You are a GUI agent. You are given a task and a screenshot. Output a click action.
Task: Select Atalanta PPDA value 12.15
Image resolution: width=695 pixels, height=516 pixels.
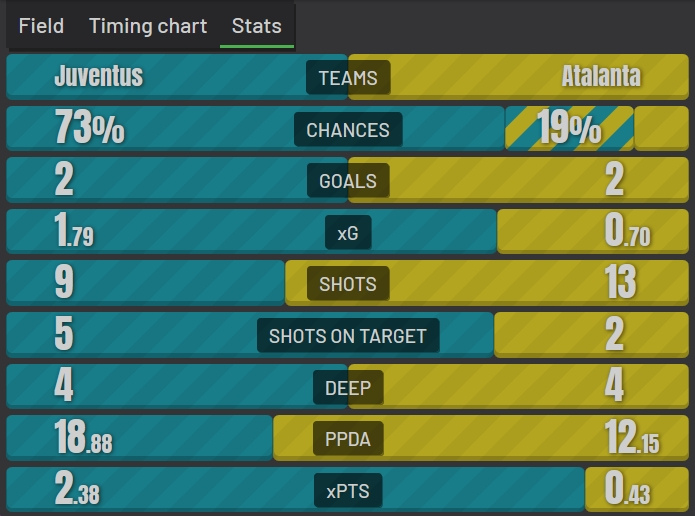tap(632, 437)
